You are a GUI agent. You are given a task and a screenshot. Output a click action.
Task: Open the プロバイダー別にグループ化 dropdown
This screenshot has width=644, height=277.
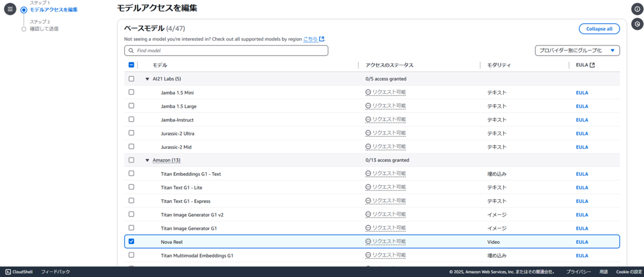(577, 50)
